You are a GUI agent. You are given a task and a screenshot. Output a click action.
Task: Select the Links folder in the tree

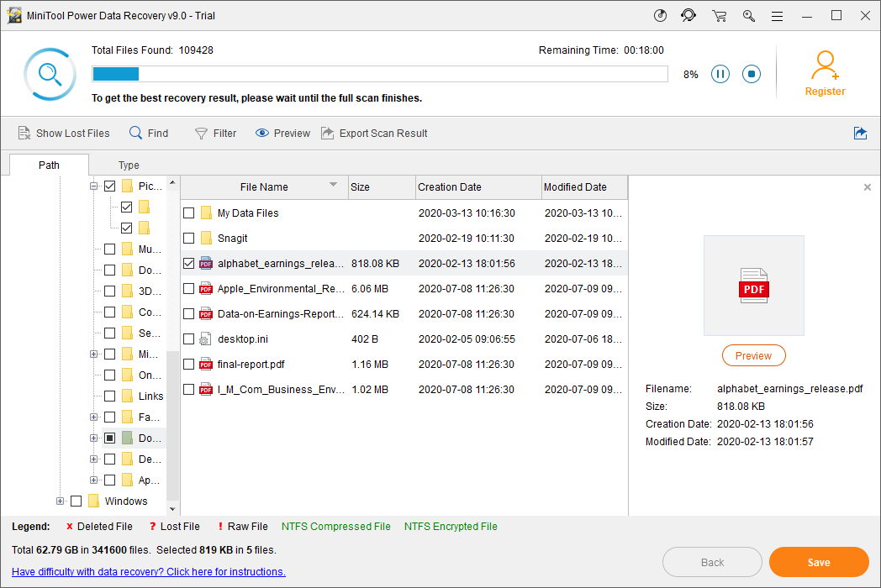[150, 396]
